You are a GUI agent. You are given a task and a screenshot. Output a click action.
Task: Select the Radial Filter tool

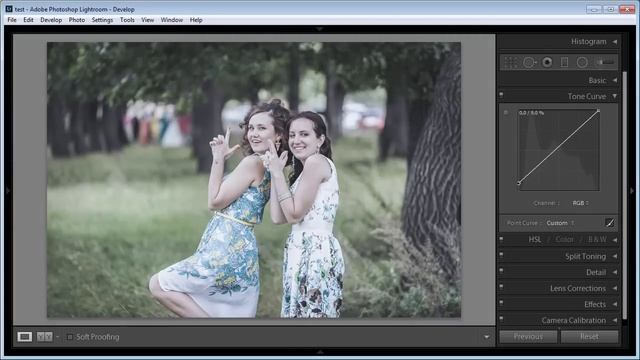[x=582, y=62]
